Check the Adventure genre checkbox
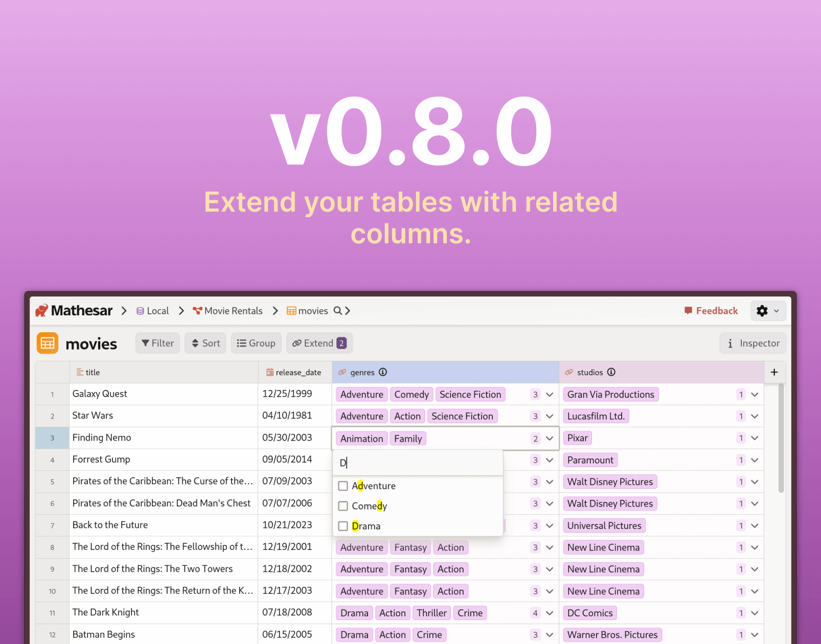 tap(343, 486)
